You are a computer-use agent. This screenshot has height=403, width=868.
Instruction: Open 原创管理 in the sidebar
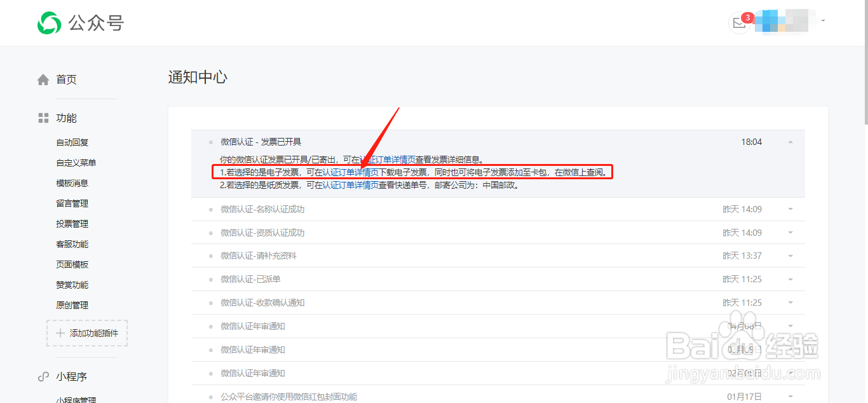72,305
